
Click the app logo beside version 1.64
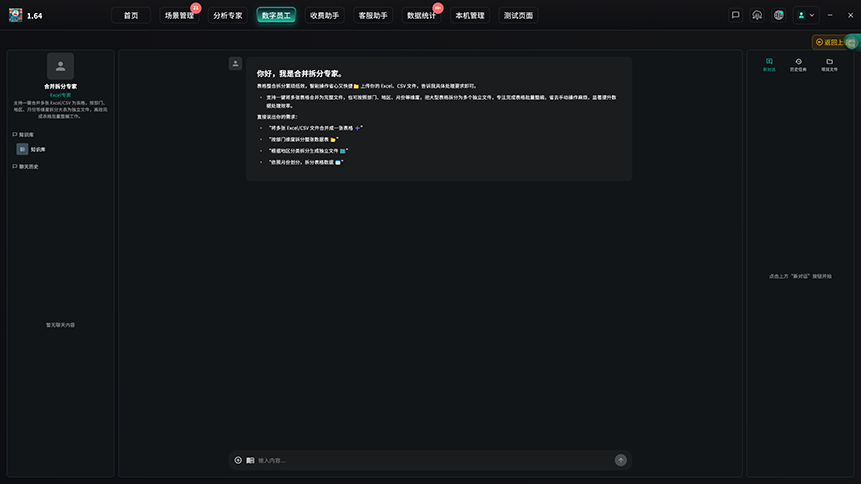[x=15, y=15]
